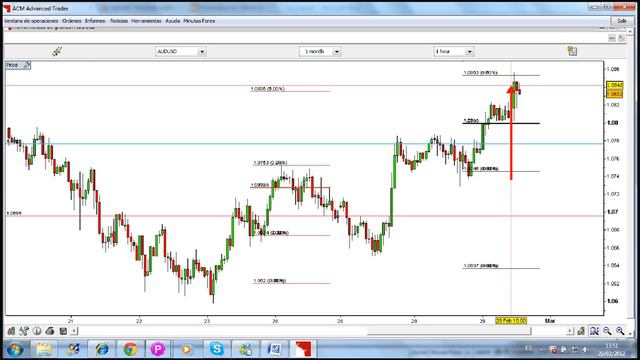Launch Google Chrome from the taskbar

pos(130,349)
